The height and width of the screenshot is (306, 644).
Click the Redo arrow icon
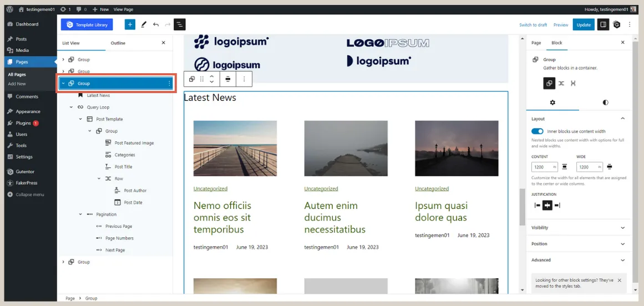(167, 24)
